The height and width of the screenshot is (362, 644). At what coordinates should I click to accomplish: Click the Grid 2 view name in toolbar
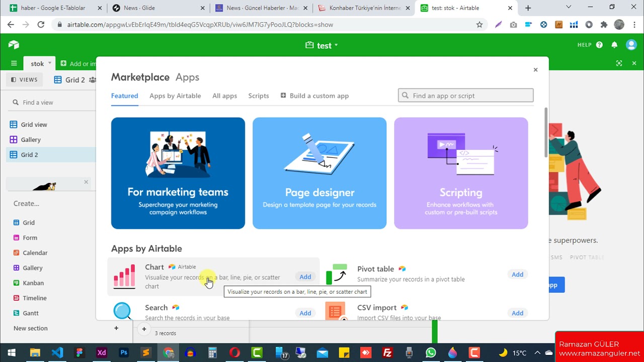(75, 79)
